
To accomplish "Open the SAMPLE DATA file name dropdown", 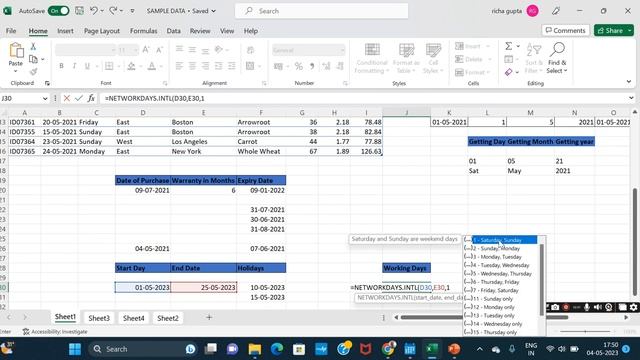I will coord(213,11).
